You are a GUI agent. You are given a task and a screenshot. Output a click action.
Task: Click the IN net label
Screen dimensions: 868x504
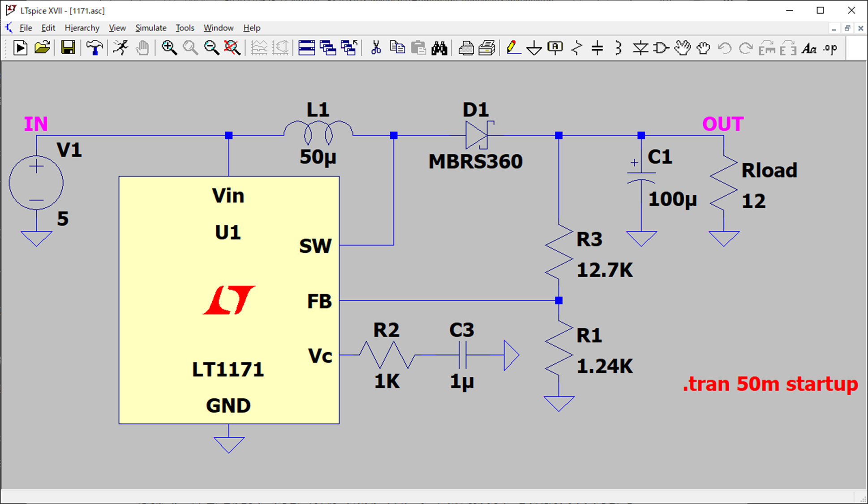(x=36, y=124)
